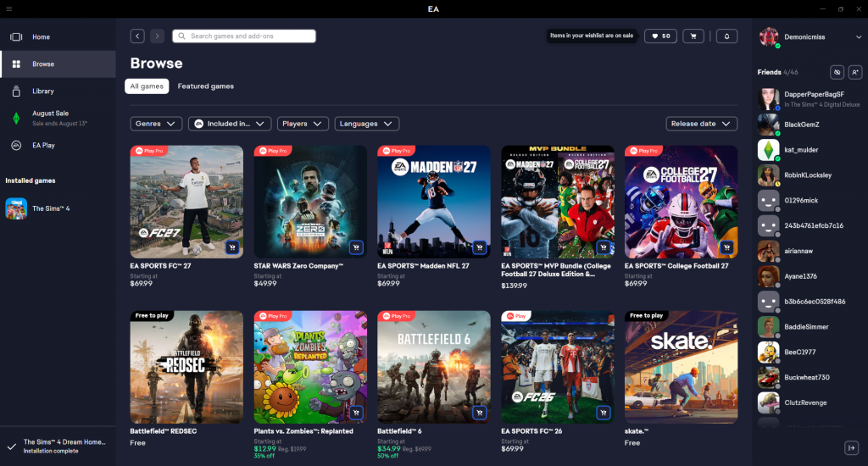Expand the Demonicmiss account menu
This screenshot has height=466, width=868.
(x=858, y=37)
